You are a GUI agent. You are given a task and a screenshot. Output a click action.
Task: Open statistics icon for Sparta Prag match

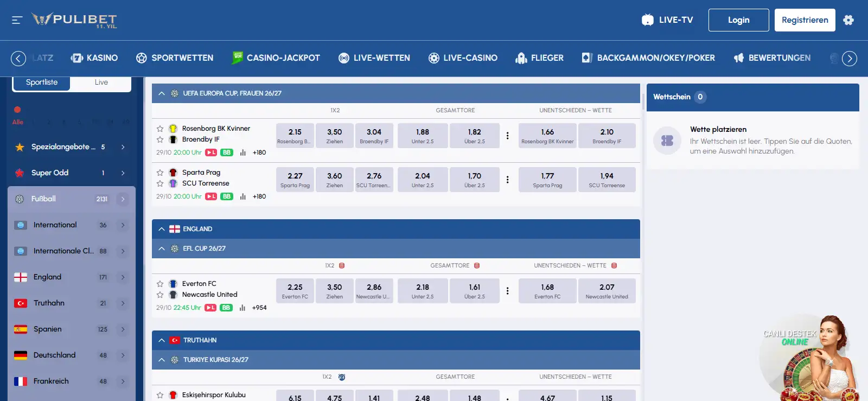click(243, 196)
